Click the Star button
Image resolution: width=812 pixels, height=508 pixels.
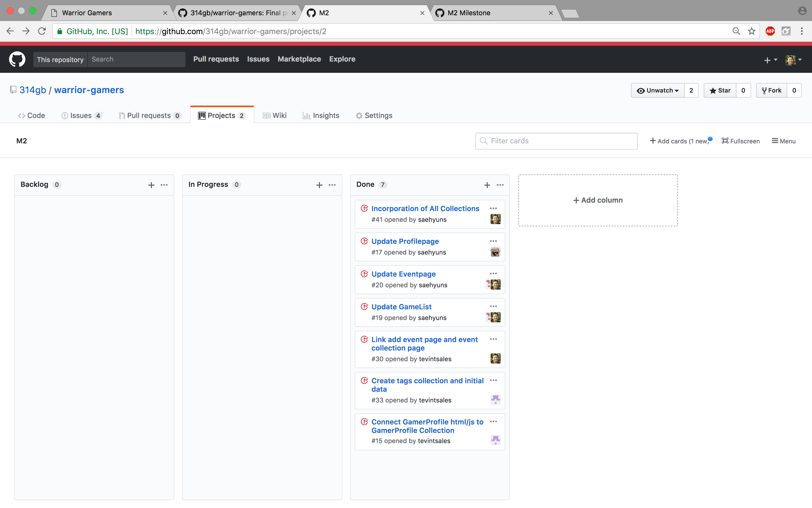[720, 90]
